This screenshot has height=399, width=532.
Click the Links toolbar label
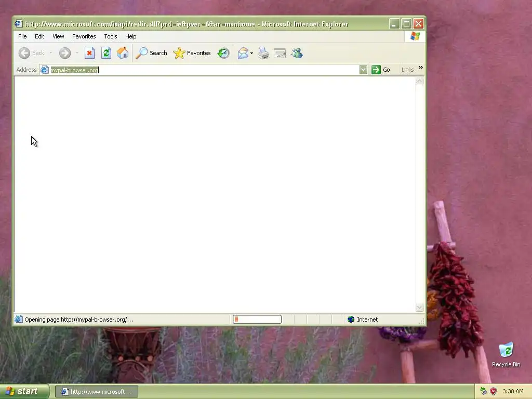[x=407, y=70]
